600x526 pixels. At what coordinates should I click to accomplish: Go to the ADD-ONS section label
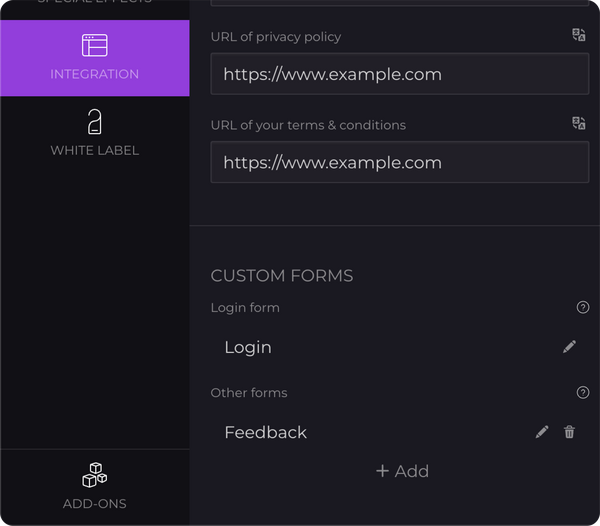pyautogui.click(x=95, y=504)
